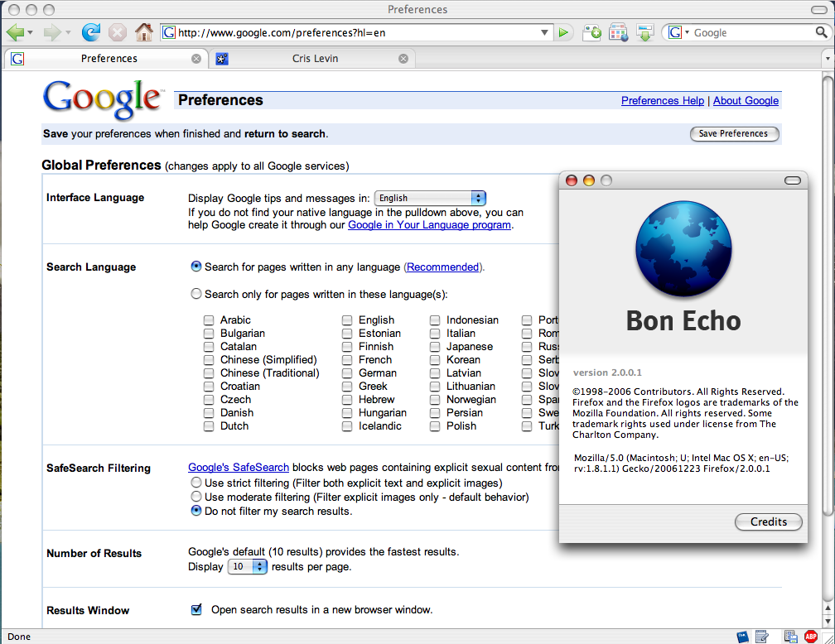Open the calendar-grid toolbar icon
The image size is (835, 644).
[x=618, y=32]
